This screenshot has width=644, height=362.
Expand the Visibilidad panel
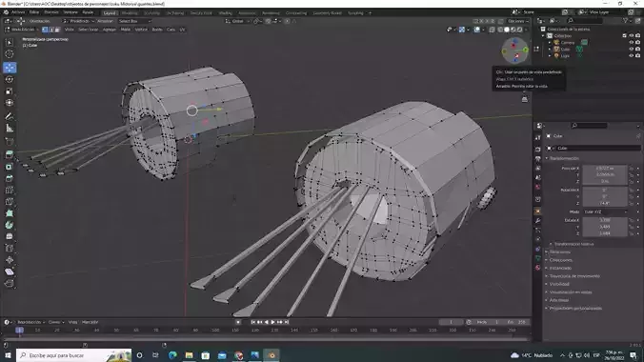click(559, 284)
